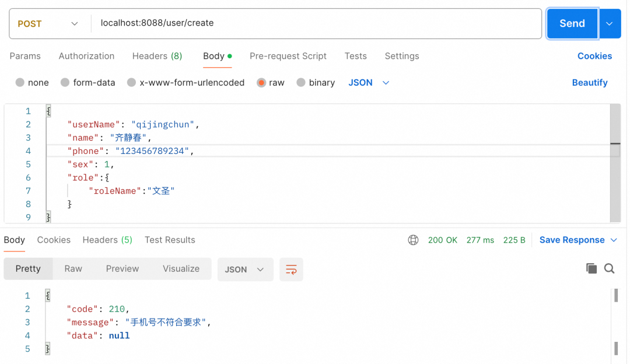This screenshot has width=630, height=364.
Task: View response Headers (5) tab
Action: click(x=107, y=240)
